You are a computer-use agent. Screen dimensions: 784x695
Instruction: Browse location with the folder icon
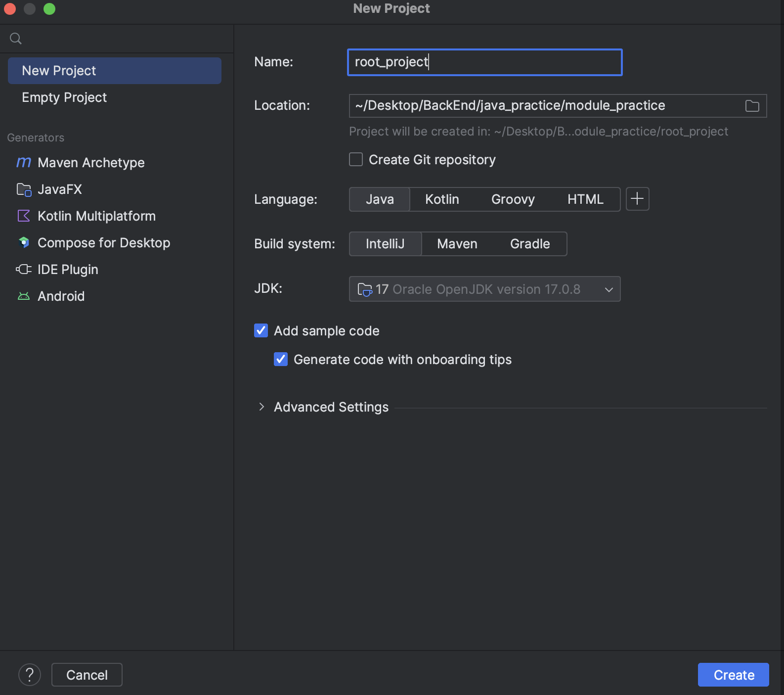coord(752,106)
